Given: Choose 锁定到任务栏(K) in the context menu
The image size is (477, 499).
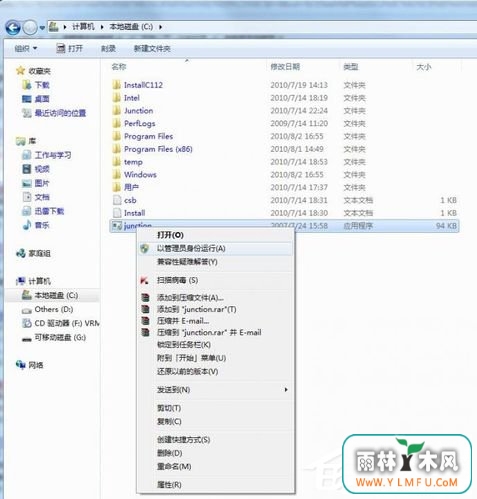Looking at the screenshot, I should [215, 344].
